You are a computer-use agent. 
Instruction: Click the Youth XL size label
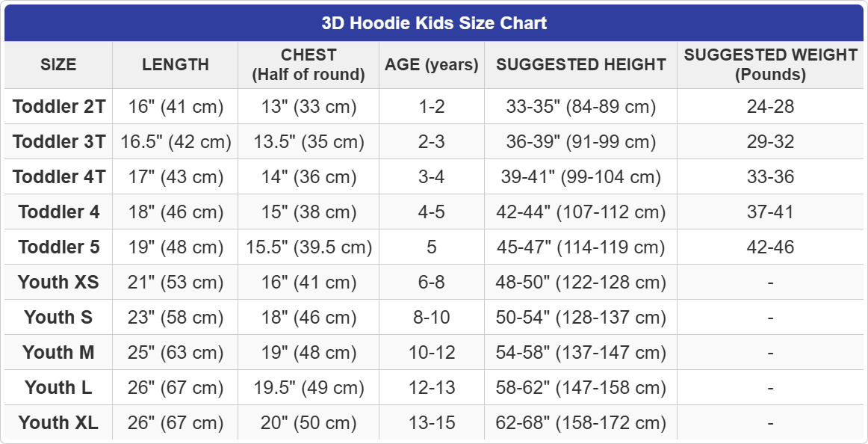click(x=59, y=423)
